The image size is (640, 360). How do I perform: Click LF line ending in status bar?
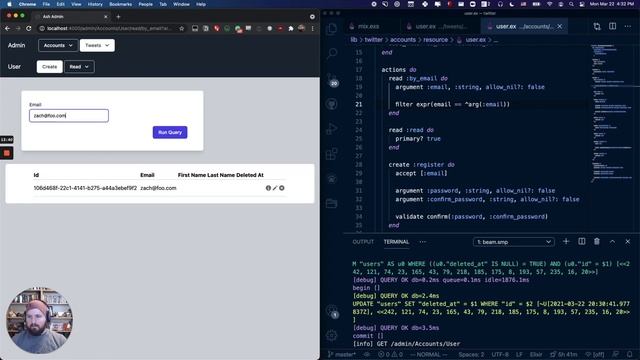(x=519, y=354)
